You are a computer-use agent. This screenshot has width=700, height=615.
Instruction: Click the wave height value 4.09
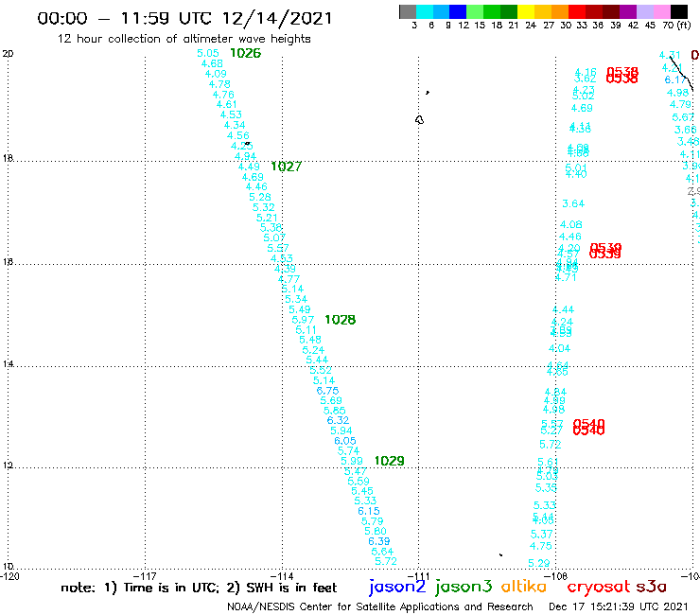coord(216,74)
